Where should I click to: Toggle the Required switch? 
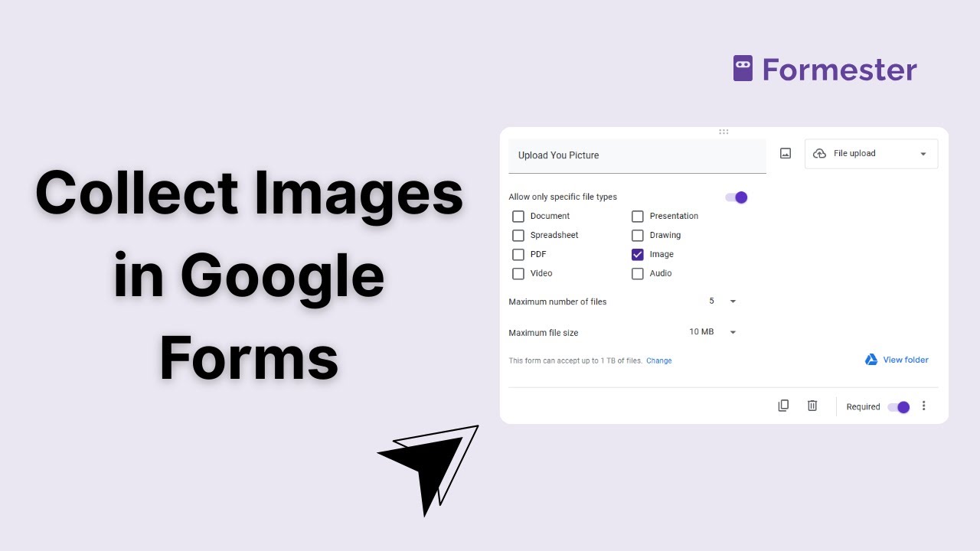click(899, 407)
